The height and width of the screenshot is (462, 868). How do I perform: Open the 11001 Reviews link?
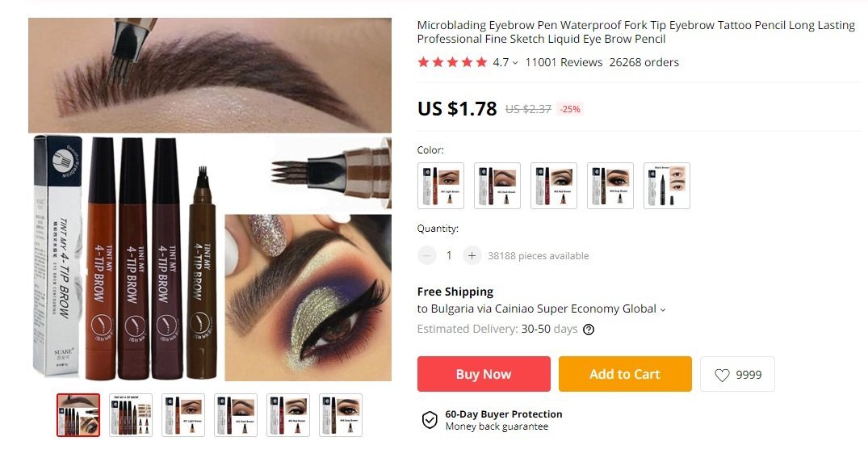coord(564,62)
